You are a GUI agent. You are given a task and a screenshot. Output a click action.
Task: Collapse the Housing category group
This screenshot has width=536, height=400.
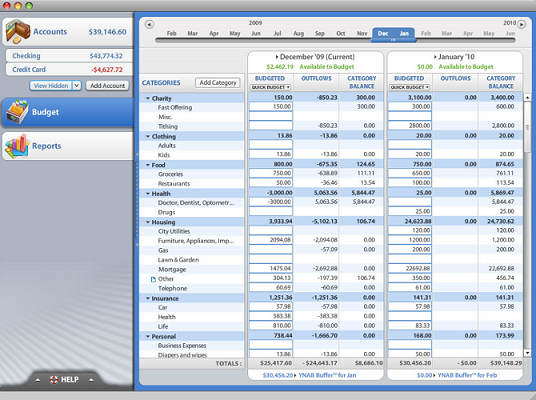click(148, 222)
